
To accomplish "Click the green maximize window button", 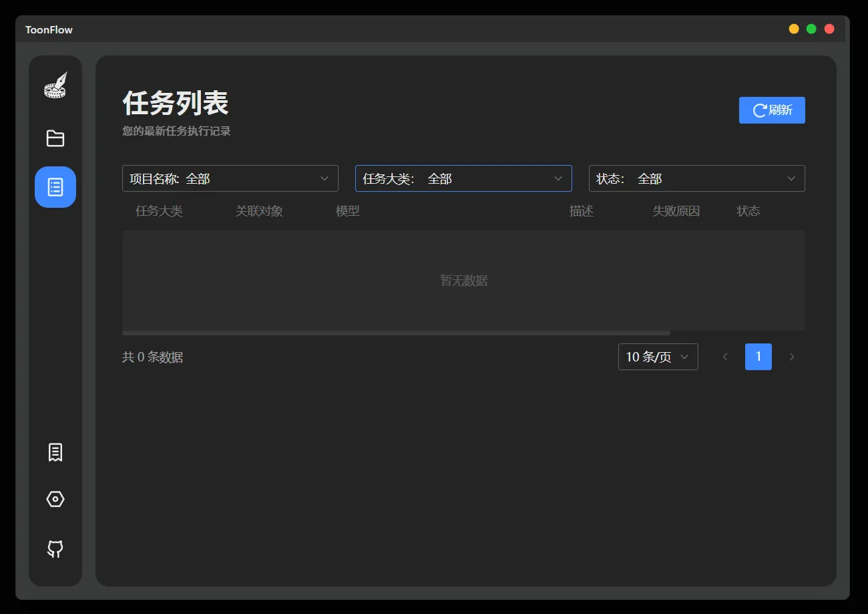I will pyautogui.click(x=811, y=29).
